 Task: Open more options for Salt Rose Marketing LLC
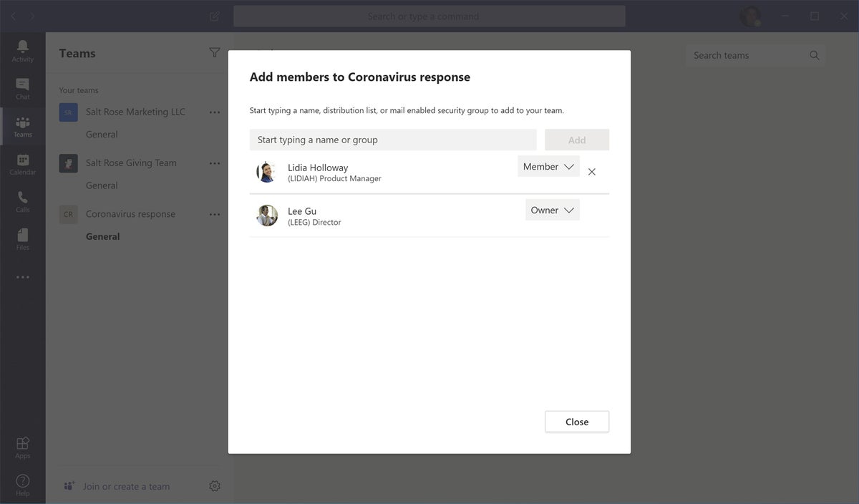click(x=215, y=112)
